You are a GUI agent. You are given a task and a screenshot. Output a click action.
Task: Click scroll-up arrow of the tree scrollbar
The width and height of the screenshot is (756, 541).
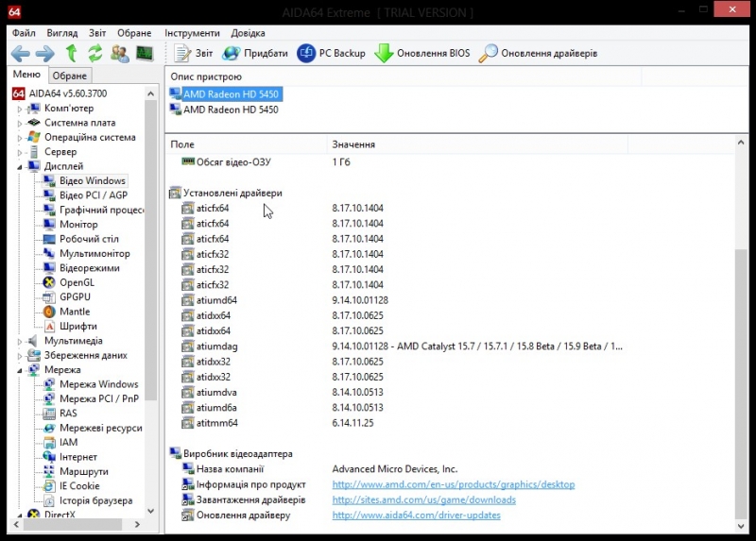(x=150, y=93)
